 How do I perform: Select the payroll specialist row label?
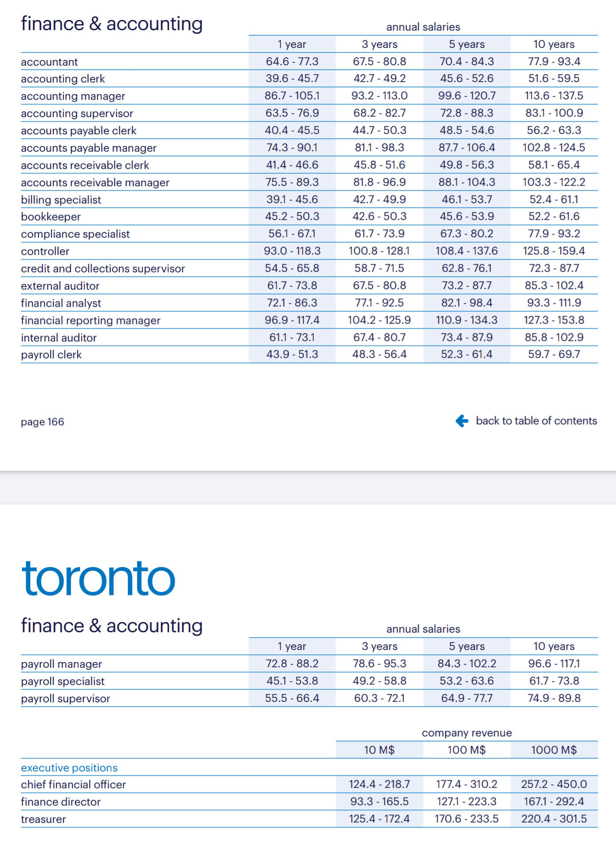[x=63, y=681]
